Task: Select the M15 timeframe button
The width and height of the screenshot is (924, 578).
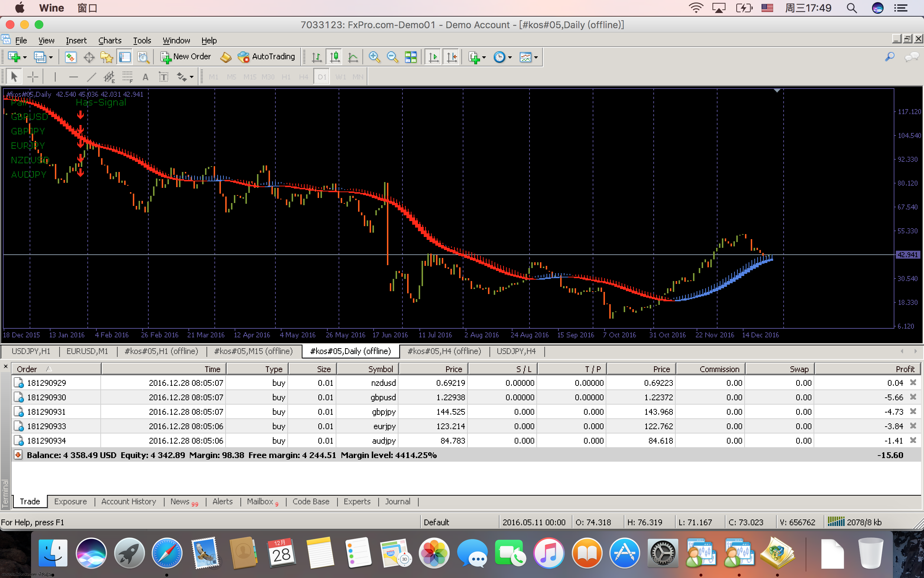Action: tap(250, 77)
